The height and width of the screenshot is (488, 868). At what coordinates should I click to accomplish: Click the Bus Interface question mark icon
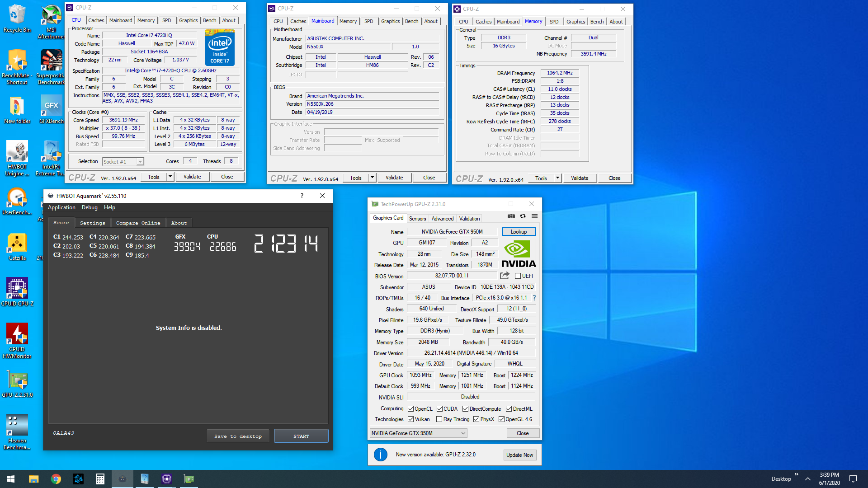point(534,298)
